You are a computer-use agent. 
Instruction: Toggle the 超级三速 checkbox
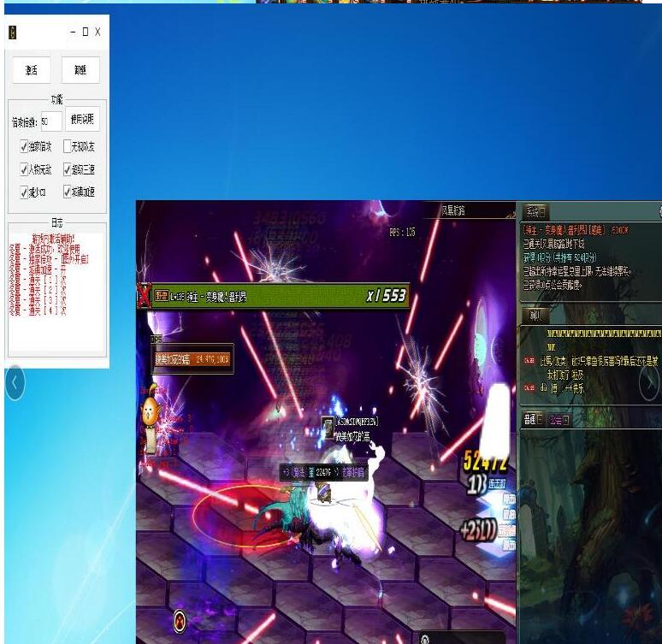point(67,169)
